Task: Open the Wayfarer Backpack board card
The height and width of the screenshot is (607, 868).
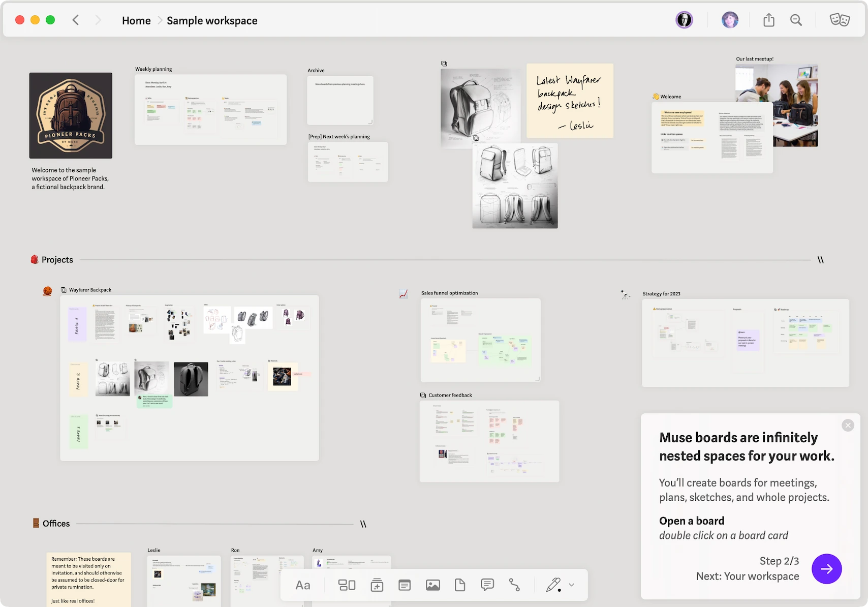Action: pos(189,378)
